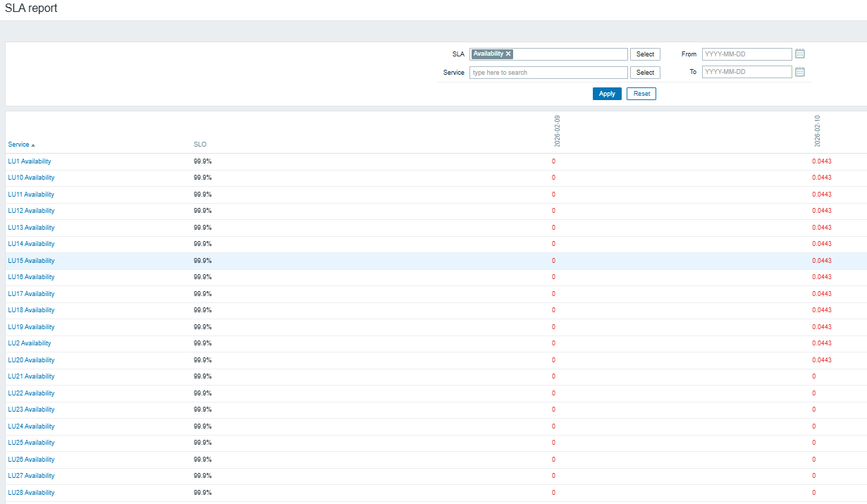
Task: Open LU21 Availability service
Action: tap(31, 376)
